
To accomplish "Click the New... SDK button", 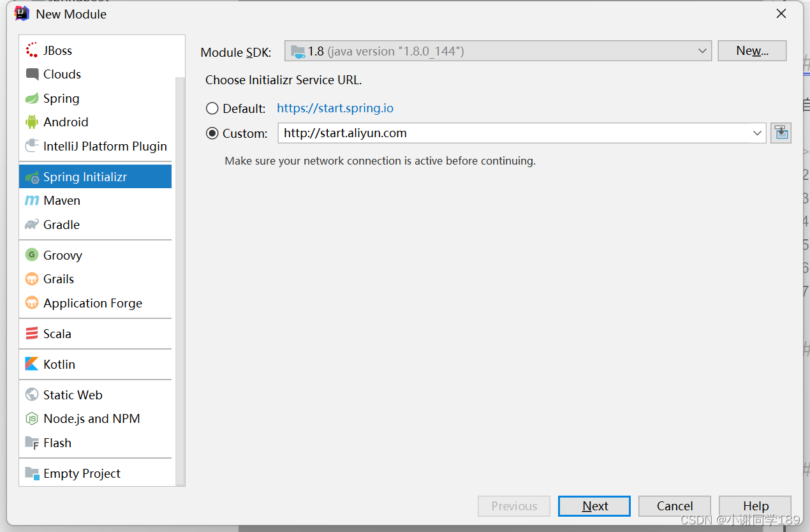I will tap(752, 51).
